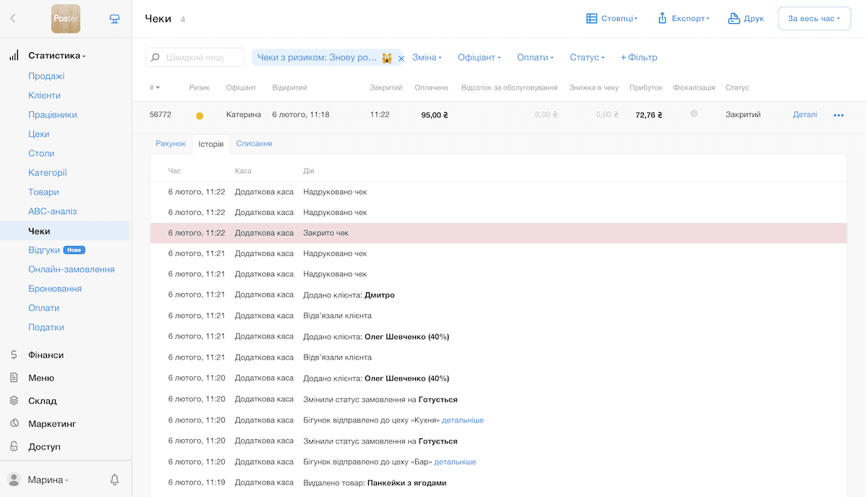The height and width of the screenshot is (497, 868).
Task: Open three-dots menu for receipt 56772
Action: (838, 115)
